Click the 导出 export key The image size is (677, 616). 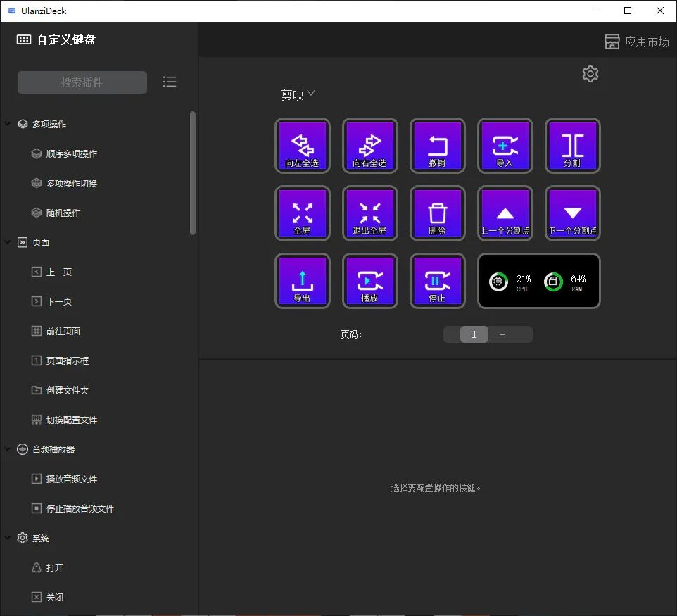(x=302, y=281)
